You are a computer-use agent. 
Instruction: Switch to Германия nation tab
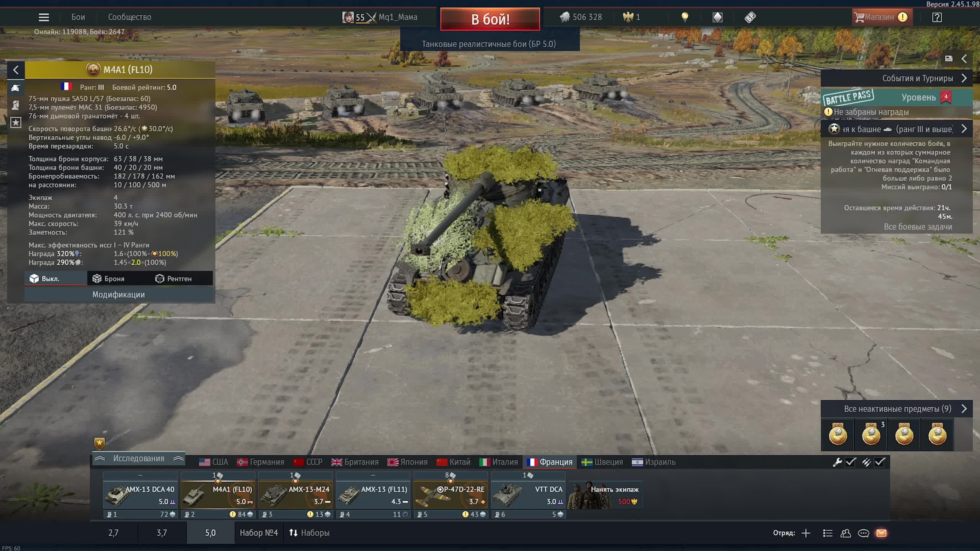pyautogui.click(x=261, y=462)
